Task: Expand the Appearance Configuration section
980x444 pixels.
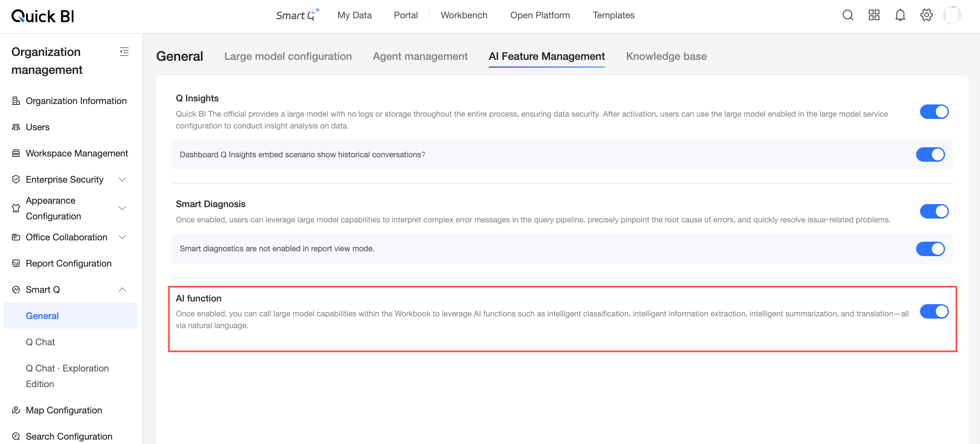Action: (x=122, y=208)
